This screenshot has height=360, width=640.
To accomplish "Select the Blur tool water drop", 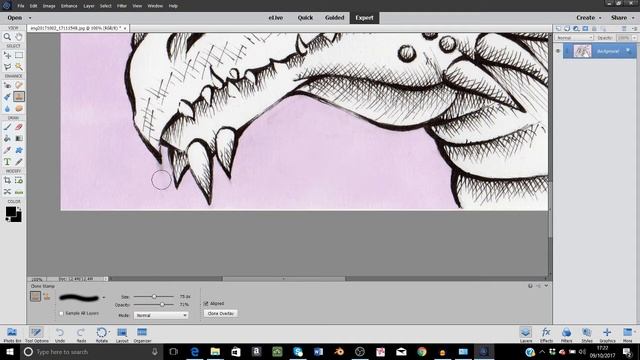I will (7, 109).
